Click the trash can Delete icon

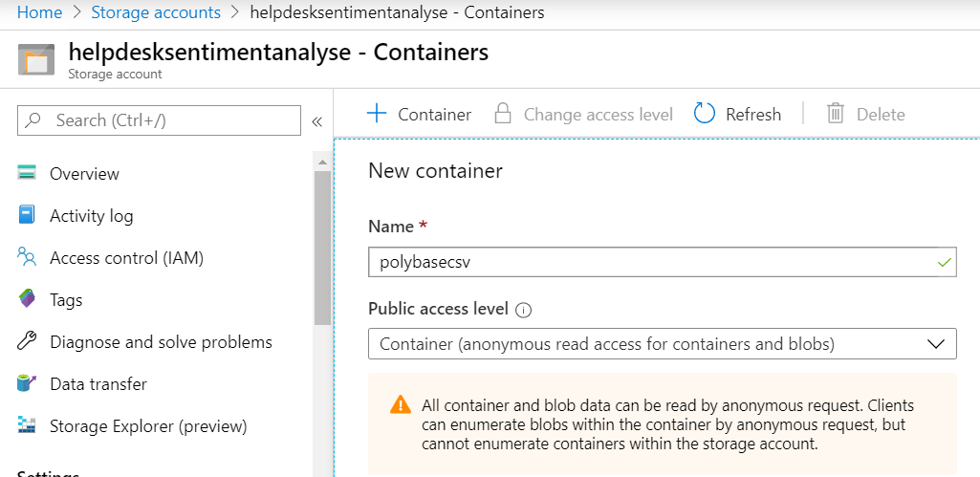click(835, 113)
